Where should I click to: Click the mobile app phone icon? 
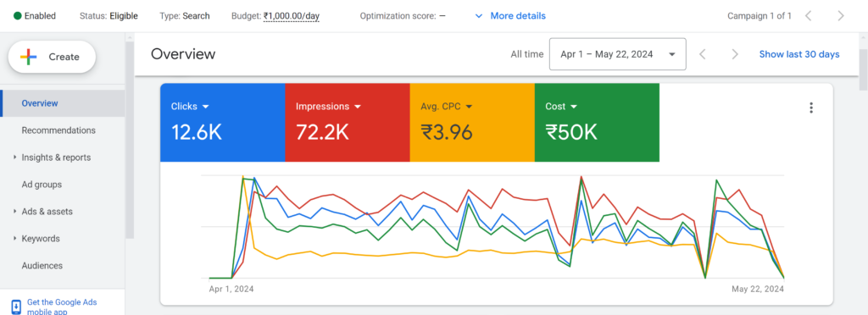pos(17,307)
